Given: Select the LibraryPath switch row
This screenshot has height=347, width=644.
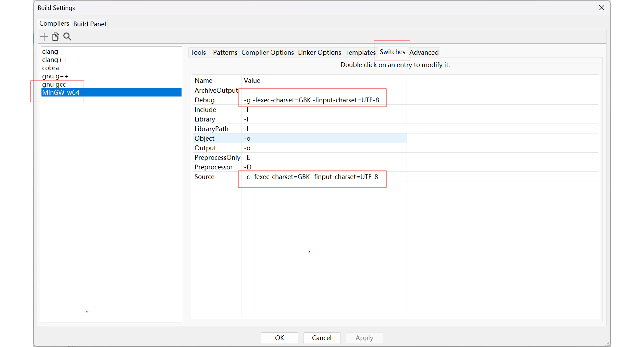Looking at the screenshot, I should coord(299,129).
